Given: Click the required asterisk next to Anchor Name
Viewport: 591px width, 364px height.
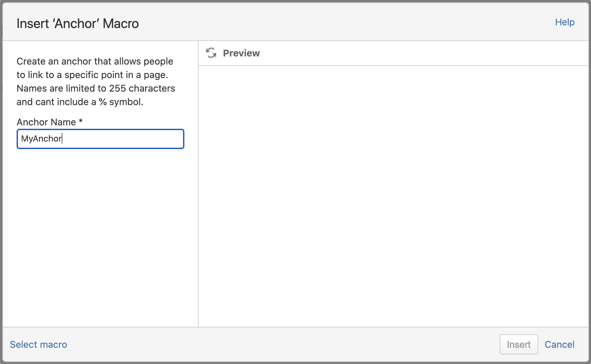Looking at the screenshot, I should [x=81, y=122].
